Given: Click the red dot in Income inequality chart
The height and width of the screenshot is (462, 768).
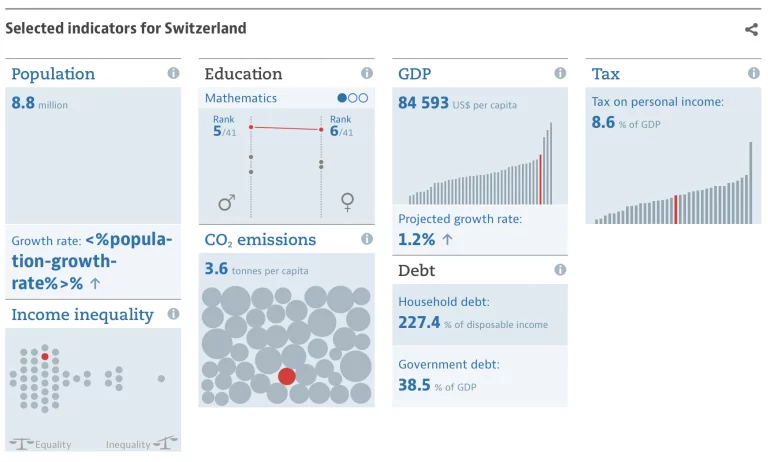Looking at the screenshot, I should (45, 356).
